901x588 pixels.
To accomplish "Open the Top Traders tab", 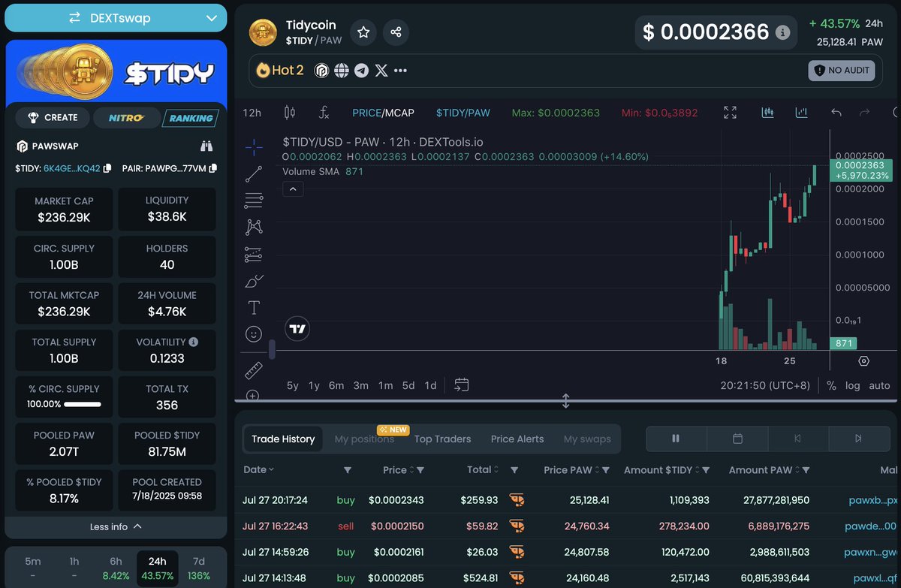I will (443, 439).
